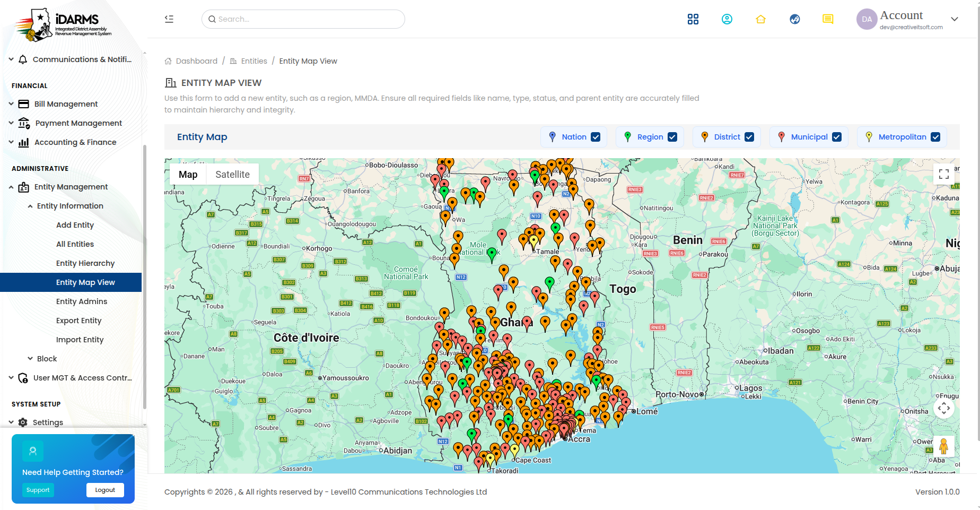980x510 pixels.
Task: Open the apps grid icon in header
Action: point(693,19)
